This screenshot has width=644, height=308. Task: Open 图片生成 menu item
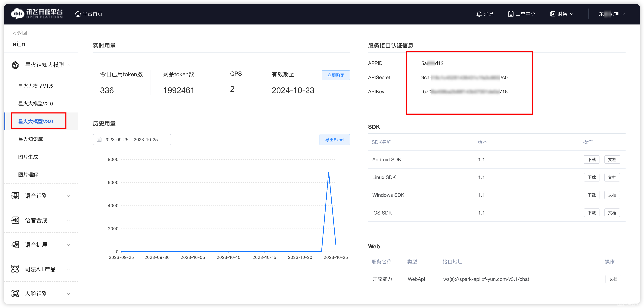tap(28, 157)
